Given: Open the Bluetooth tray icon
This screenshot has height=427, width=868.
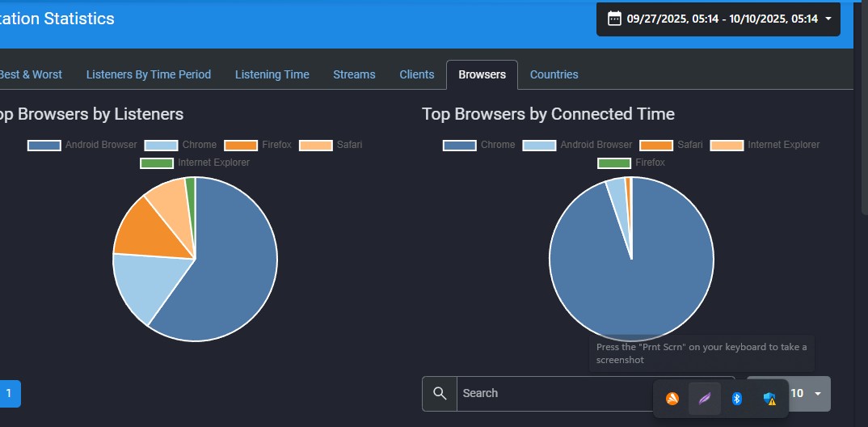Looking at the screenshot, I should coord(736,398).
